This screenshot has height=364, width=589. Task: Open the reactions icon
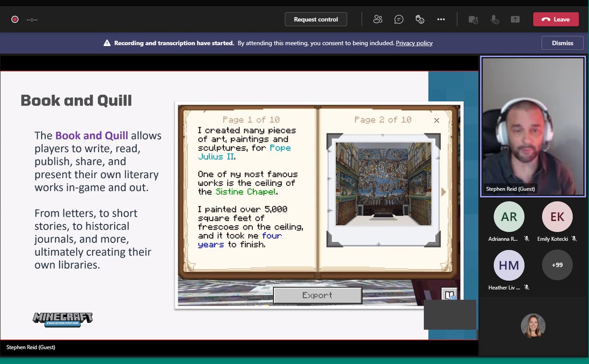420,20
